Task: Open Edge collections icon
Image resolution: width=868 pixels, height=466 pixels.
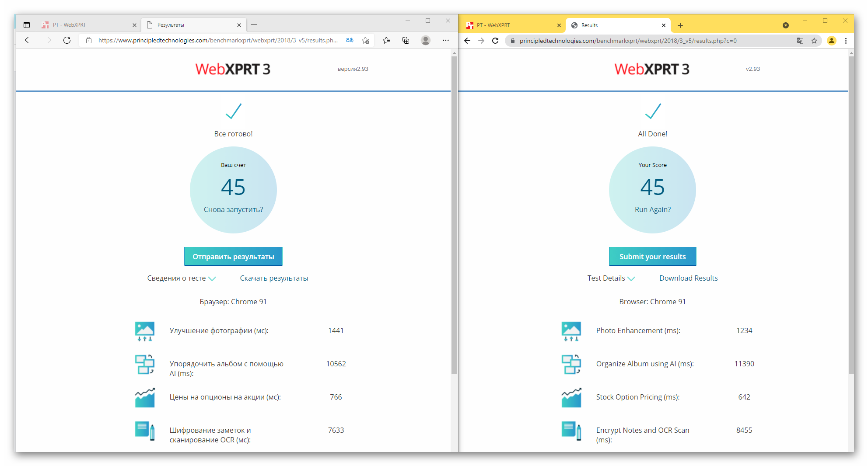Action: (406, 40)
